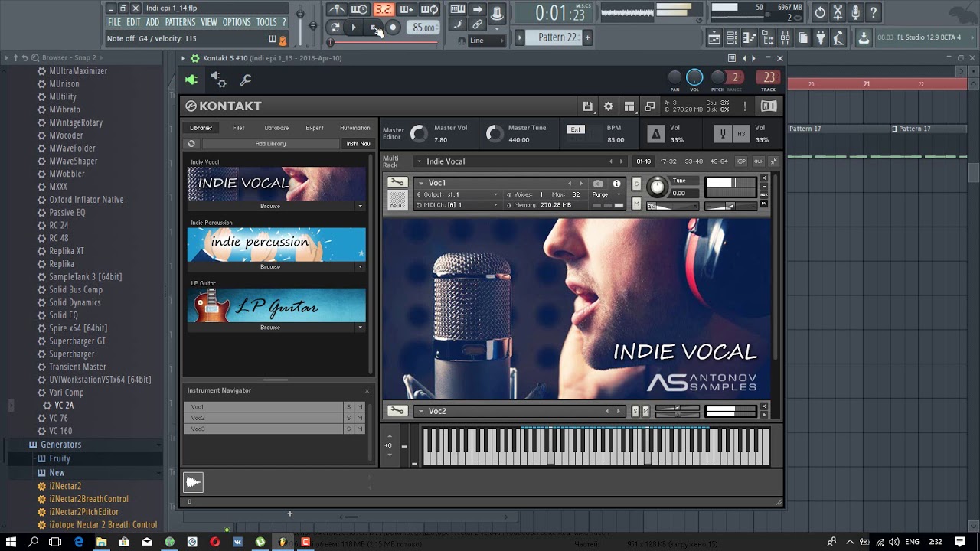Open FL Studio PATTERNS menu
Viewport: 980px width, 551px height.
[x=180, y=22]
